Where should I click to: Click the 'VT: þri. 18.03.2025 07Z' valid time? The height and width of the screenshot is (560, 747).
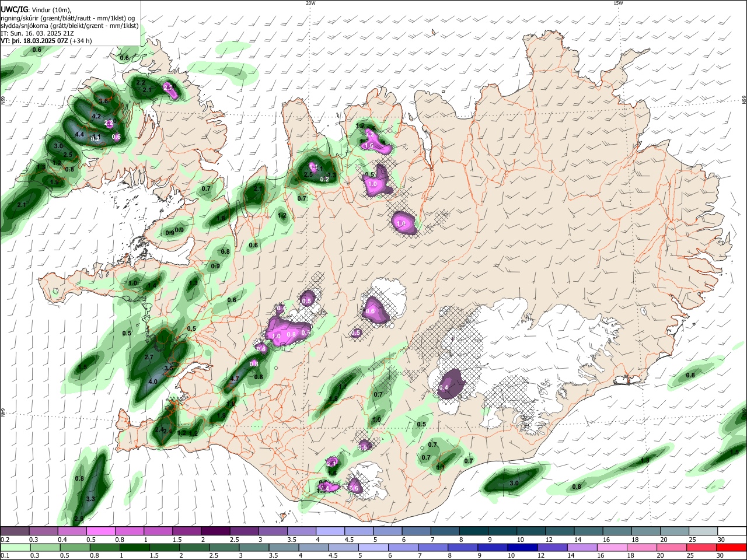point(34,41)
